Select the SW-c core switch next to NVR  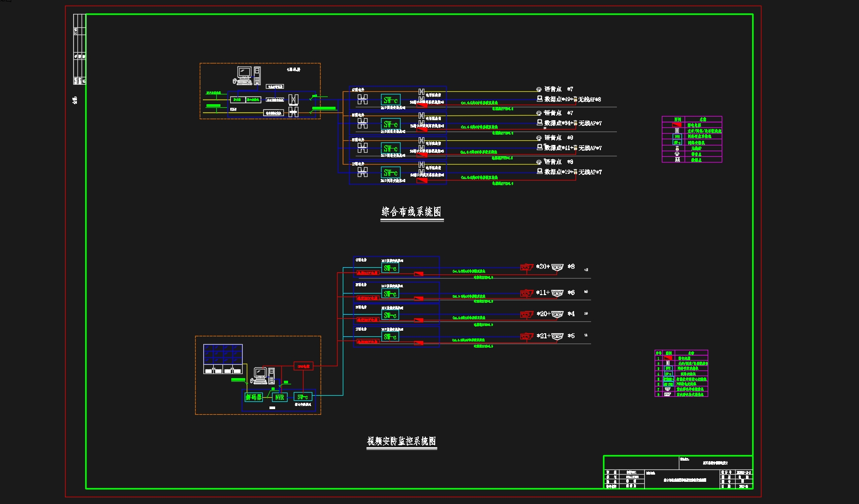303,397
